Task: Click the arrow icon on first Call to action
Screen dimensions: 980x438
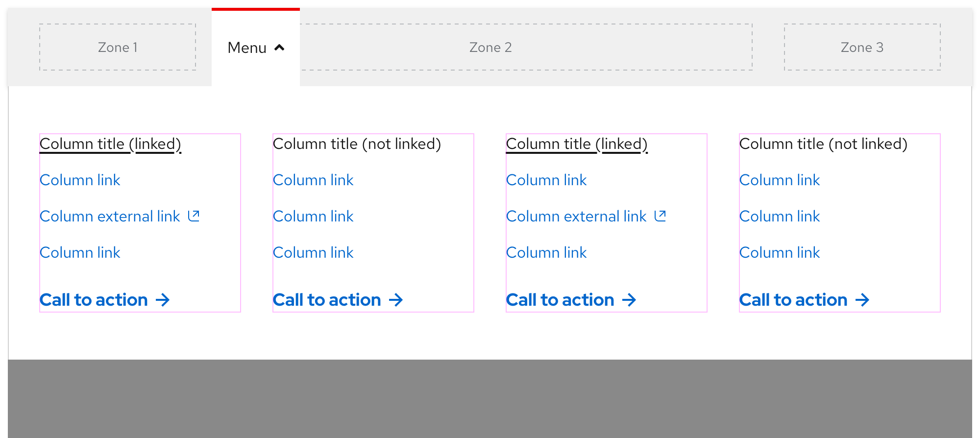Action: click(163, 300)
